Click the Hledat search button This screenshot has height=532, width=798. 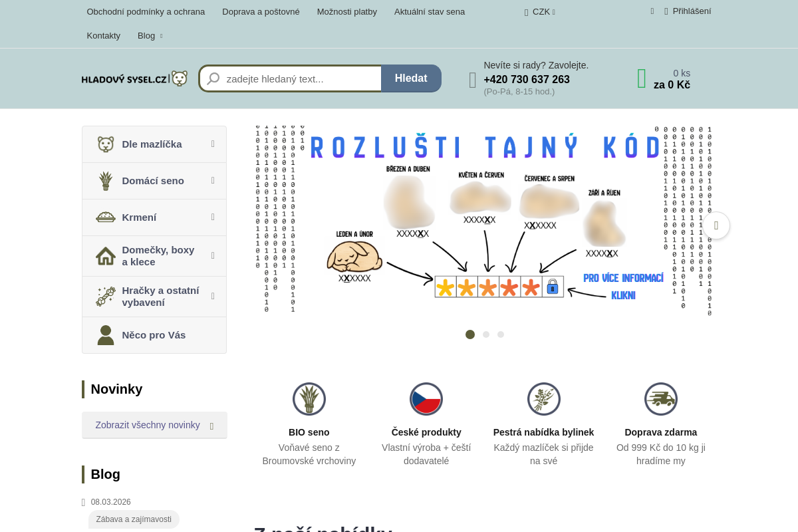click(x=411, y=78)
